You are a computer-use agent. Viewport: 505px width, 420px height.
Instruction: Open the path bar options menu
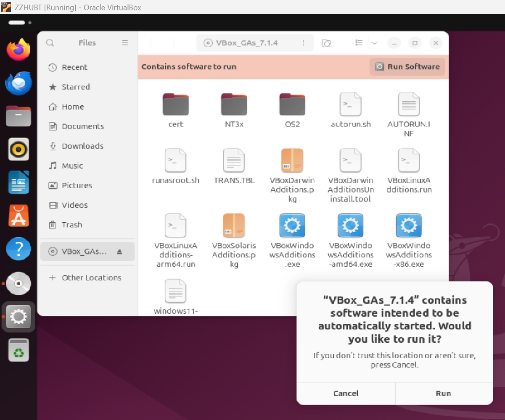(x=303, y=43)
